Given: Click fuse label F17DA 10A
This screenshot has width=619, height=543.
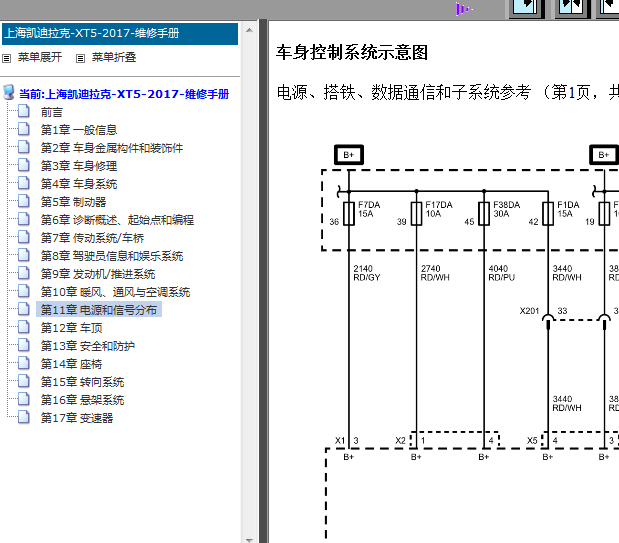Looking at the screenshot, I should (438, 209).
